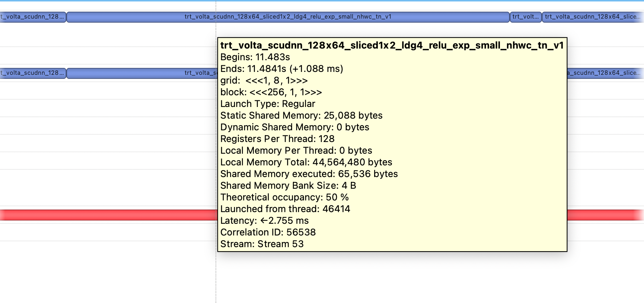644x303 pixels.
Task: Click the Latency 2.755 ms line
Action: [x=264, y=220]
